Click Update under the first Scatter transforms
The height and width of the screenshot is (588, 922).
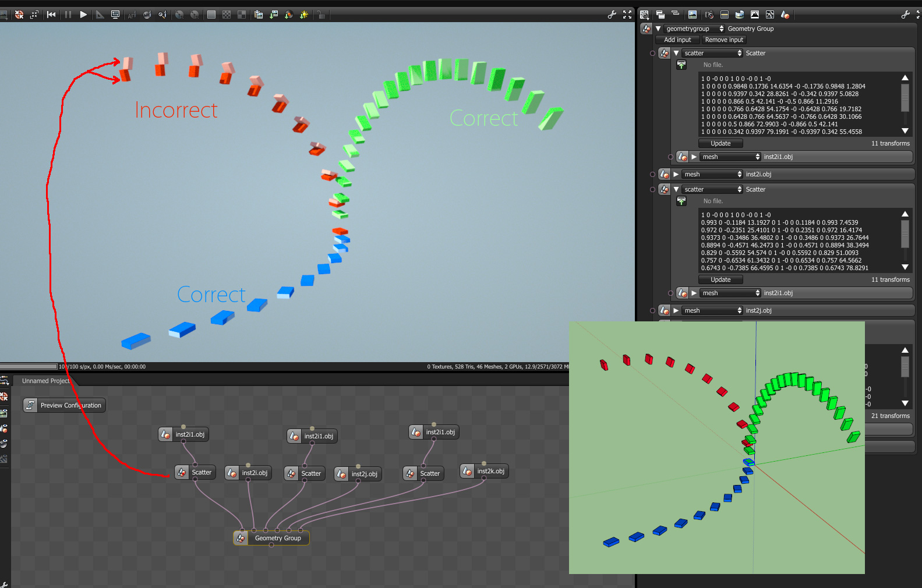720,143
